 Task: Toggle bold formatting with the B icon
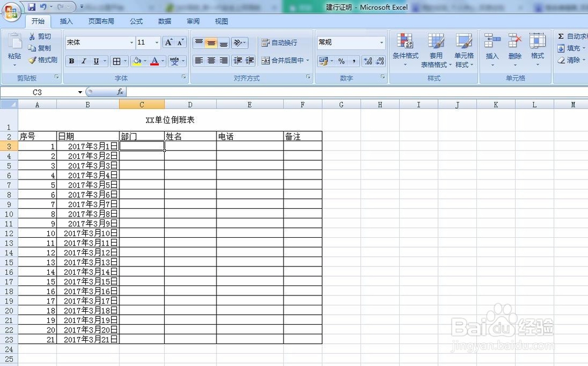tap(71, 61)
